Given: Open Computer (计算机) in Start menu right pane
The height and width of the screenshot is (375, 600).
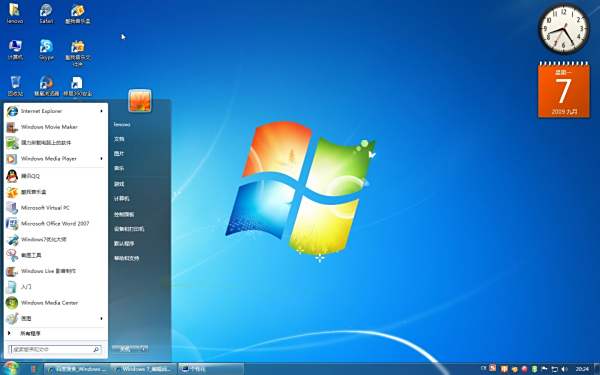Looking at the screenshot, I should [x=122, y=199].
